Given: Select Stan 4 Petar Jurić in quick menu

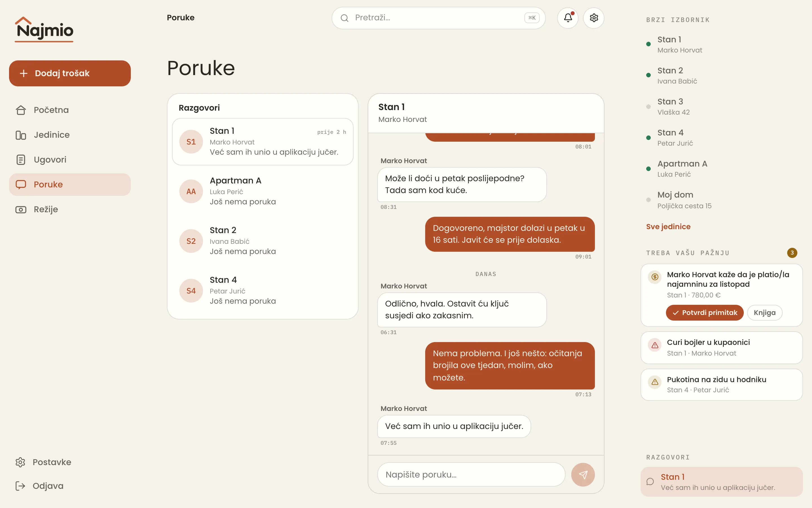Looking at the screenshot, I should pos(721,138).
